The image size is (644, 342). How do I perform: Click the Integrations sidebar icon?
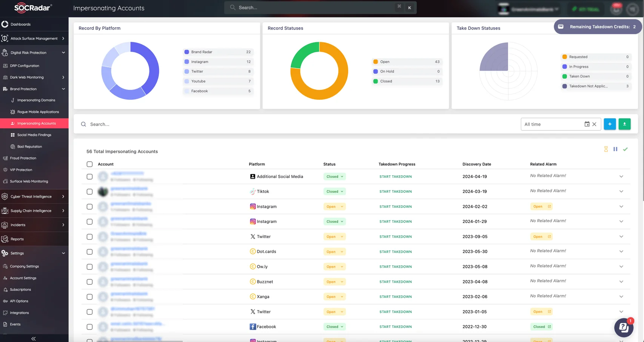point(5,313)
